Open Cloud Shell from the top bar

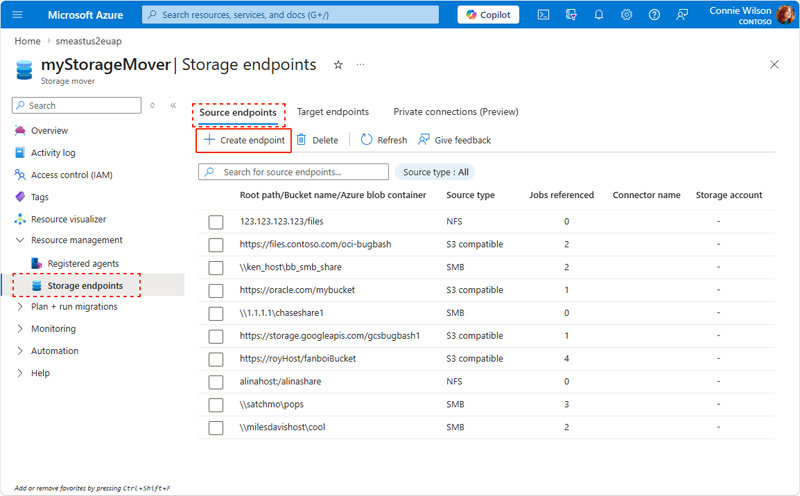coord(543,15)
